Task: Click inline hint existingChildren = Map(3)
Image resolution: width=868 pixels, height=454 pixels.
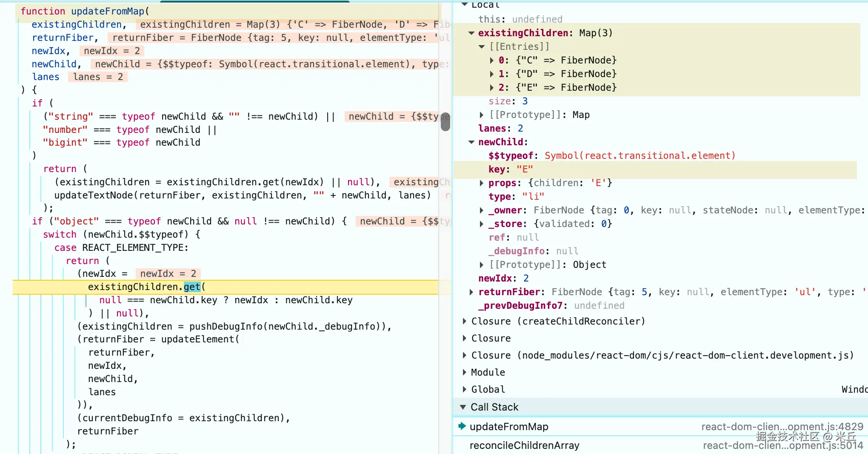Action: click(294, 25)
